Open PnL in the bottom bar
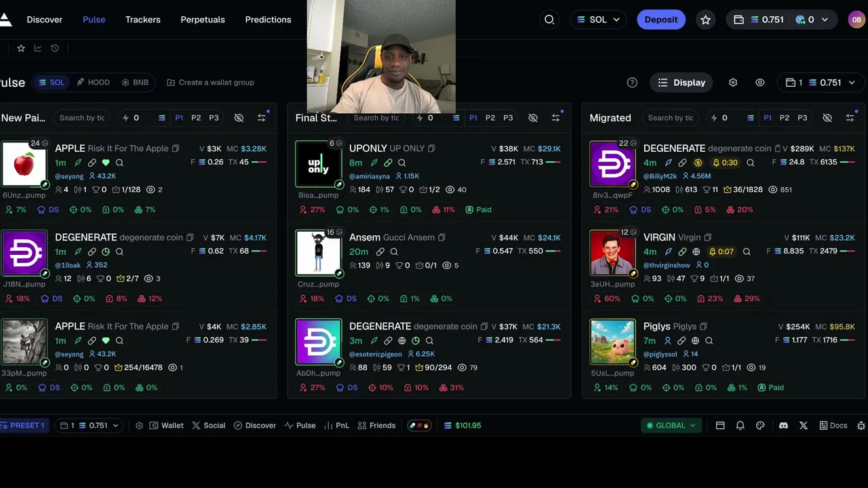 tap(336, 426)
